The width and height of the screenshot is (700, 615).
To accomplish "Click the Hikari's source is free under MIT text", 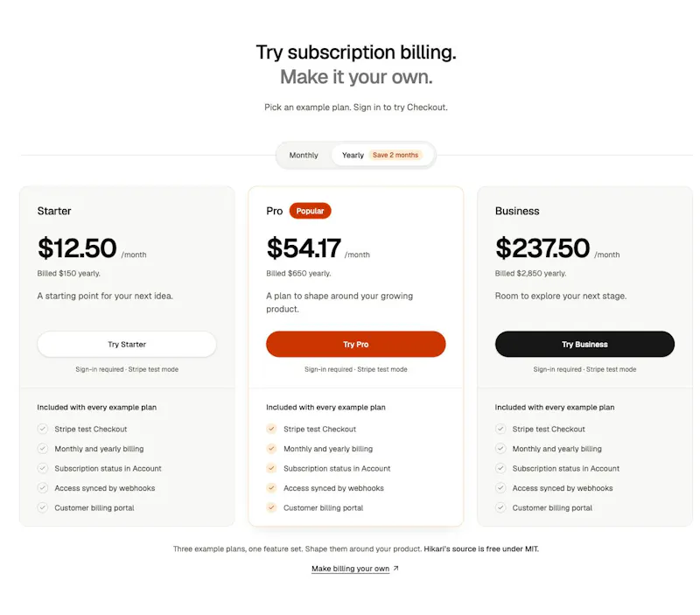I will pos(481,549).
